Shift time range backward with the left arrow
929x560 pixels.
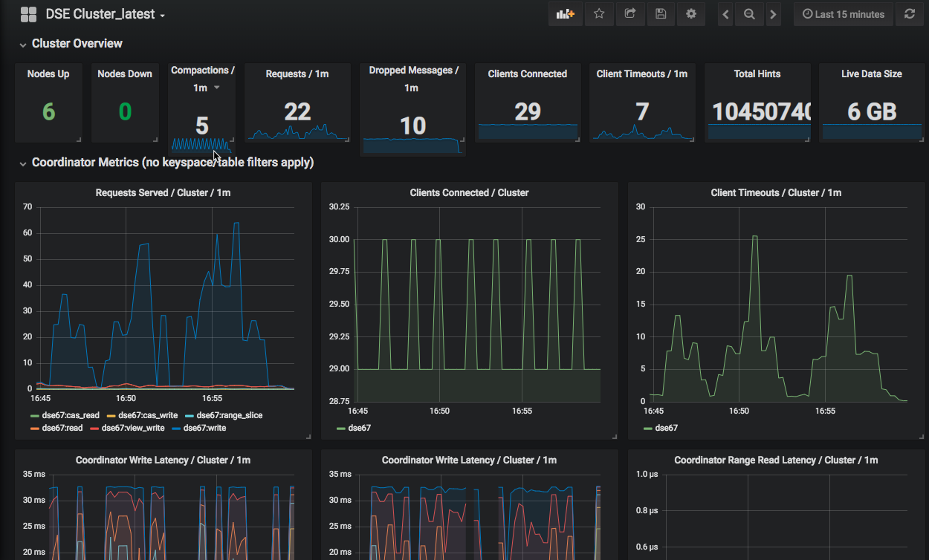point(726,14)
